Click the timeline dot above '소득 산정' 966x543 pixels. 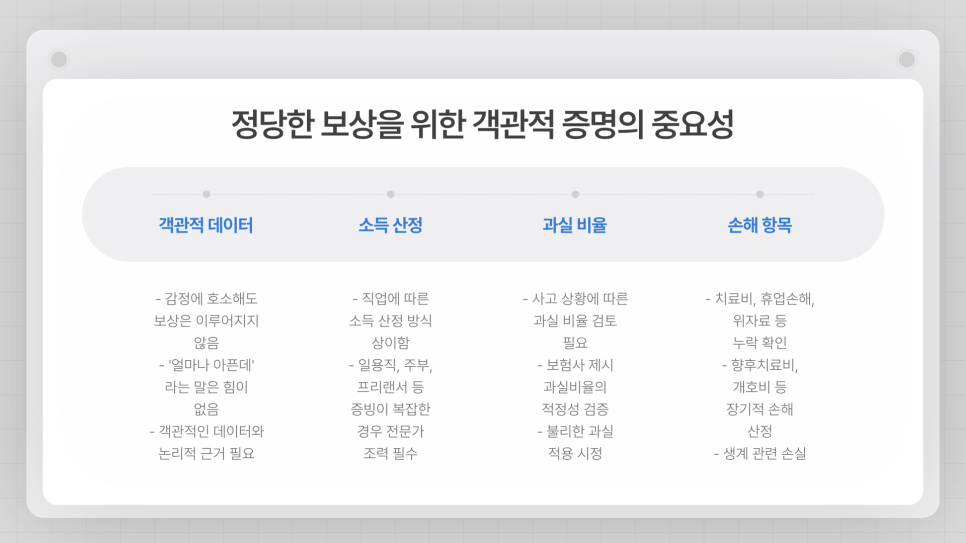[391, 194]
